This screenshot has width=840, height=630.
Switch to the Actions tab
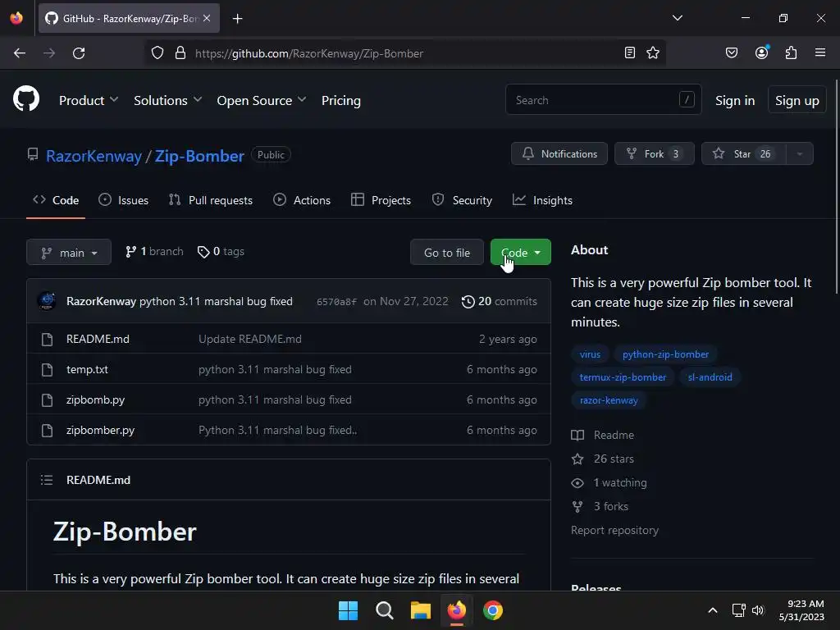(302, 200)
